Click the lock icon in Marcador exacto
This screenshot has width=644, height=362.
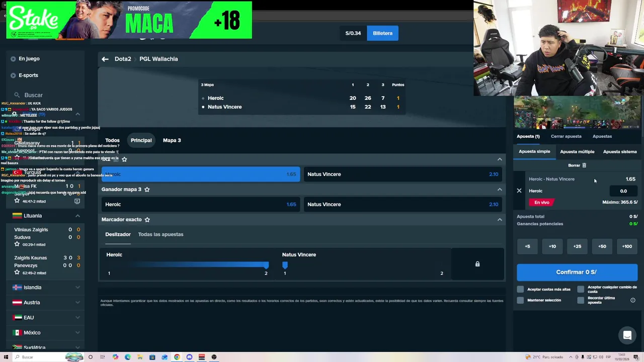tap(477, 264)
